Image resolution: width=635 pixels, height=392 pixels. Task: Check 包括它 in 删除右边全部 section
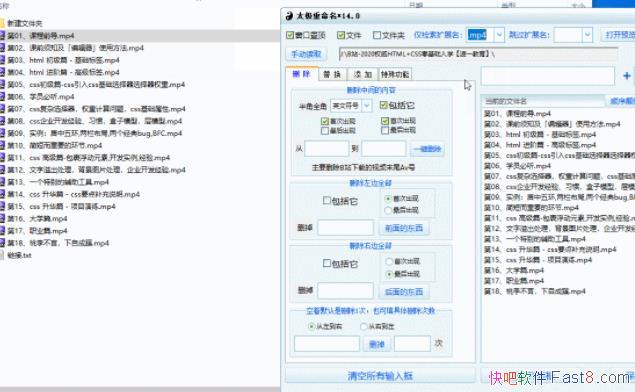click(x=327, y=263)
